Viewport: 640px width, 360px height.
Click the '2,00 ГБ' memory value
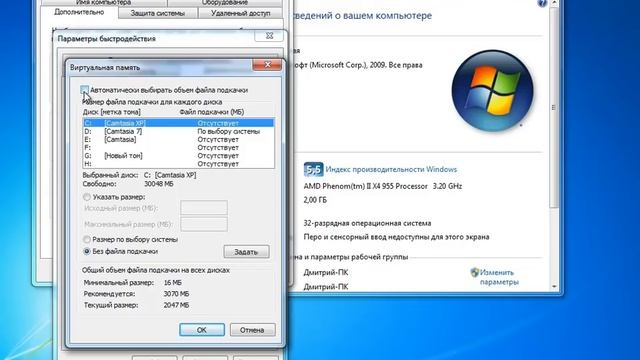(x=315, y=200)
